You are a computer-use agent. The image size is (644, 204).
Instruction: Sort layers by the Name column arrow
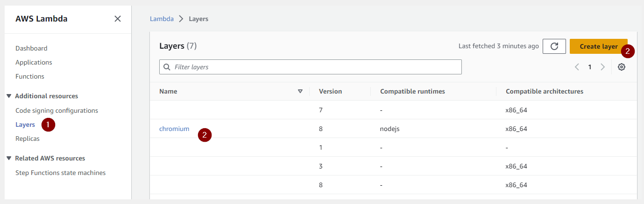[300, 91]
